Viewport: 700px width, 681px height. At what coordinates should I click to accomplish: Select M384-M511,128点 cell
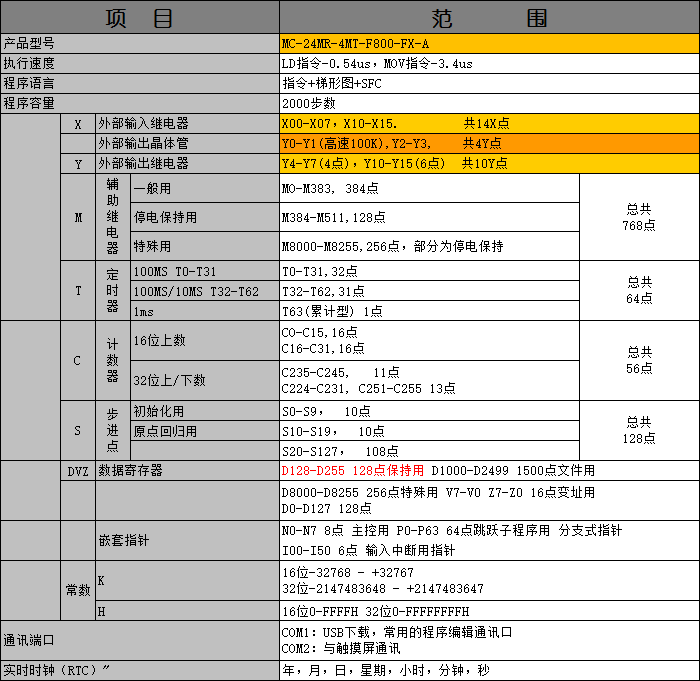point(429,217)
